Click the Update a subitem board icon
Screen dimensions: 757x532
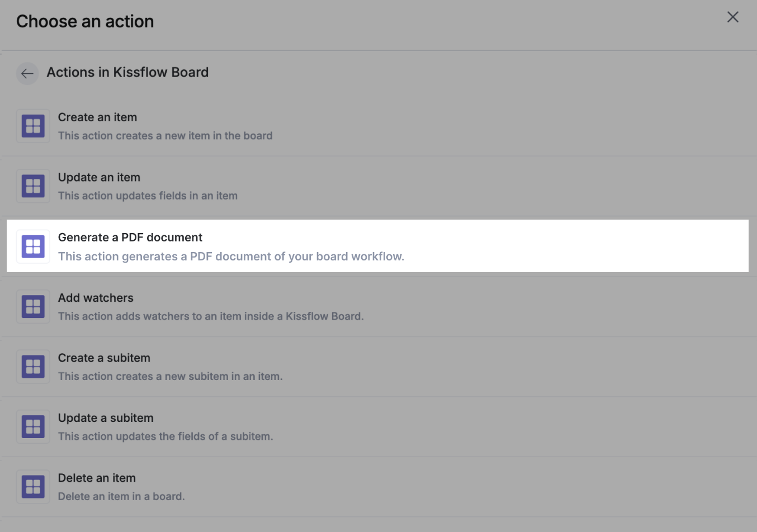33,427
